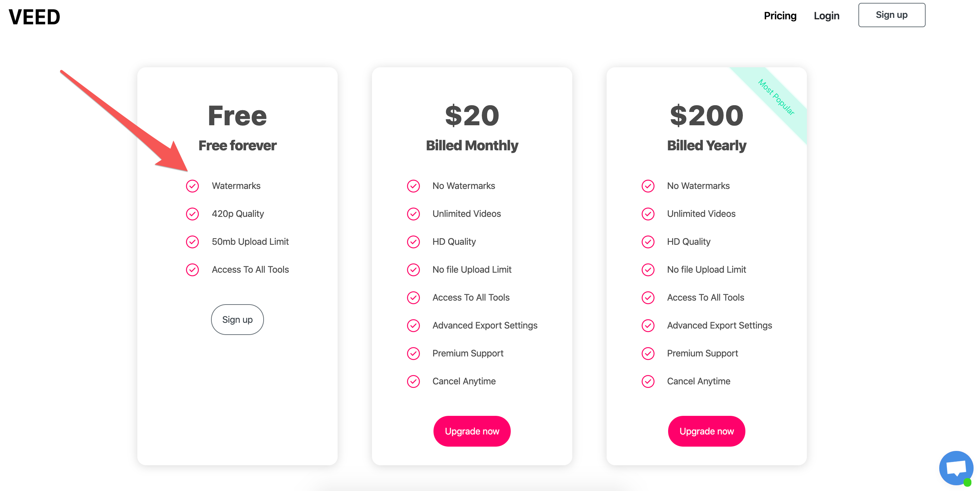Click checkmark beside yearly plan Cancel Anytime
This screenshot has width=980, height=491.
(x=648, y=381)
